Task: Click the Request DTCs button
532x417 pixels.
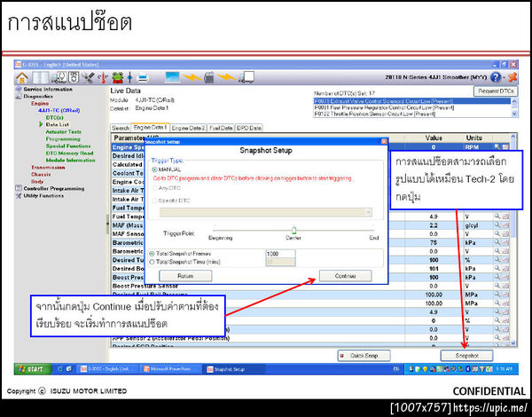Action: tap(496, 91)
